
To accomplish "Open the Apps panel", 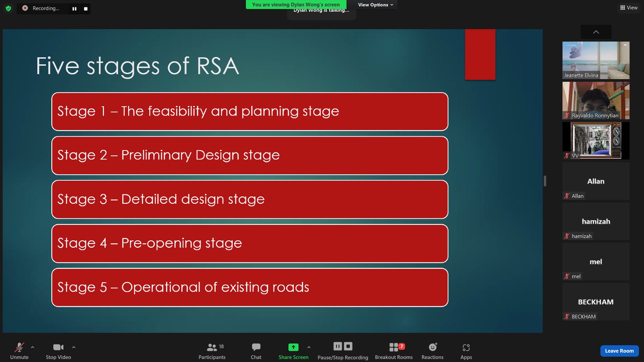I will [466, 351].
